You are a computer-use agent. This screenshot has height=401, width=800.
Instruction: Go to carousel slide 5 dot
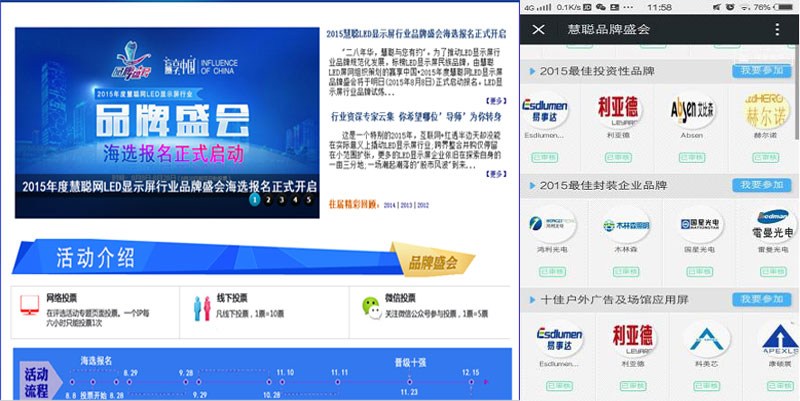pos(309,200)
